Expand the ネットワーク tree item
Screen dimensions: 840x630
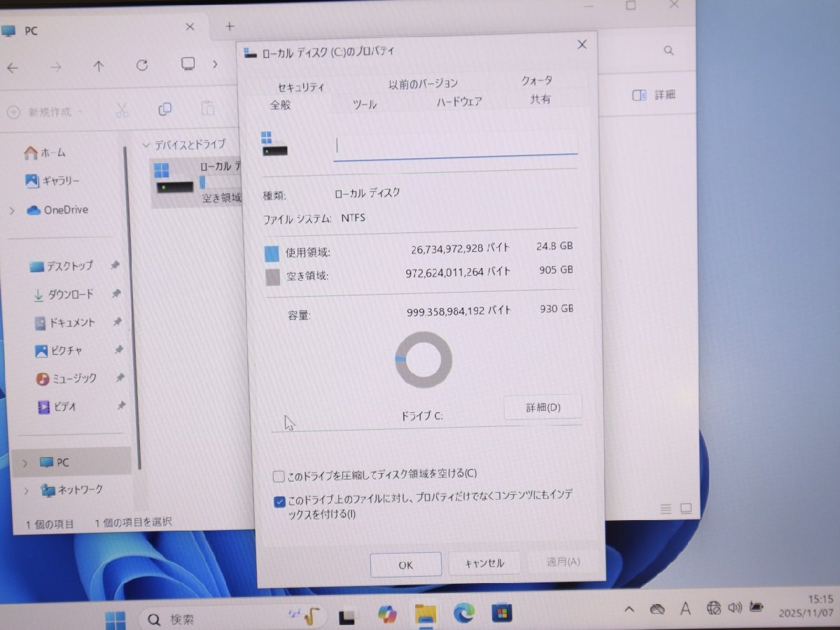pyautogui.click(x=26, y=490)
